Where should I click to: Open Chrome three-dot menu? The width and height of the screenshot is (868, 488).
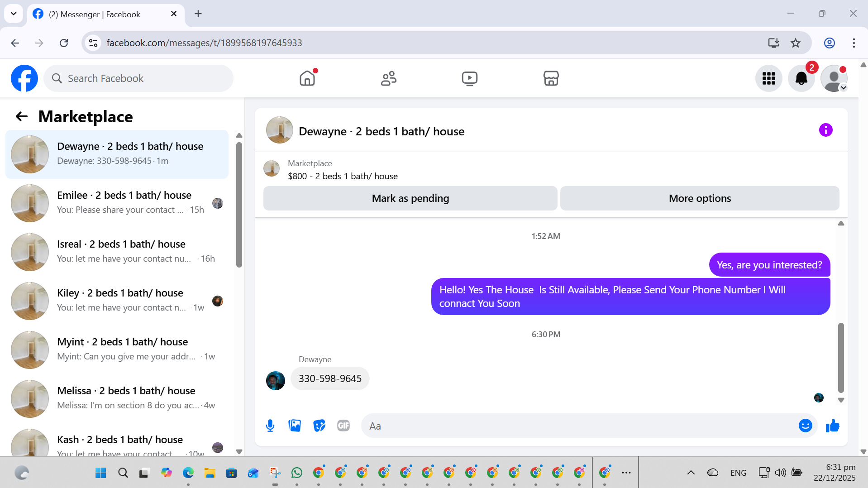(854, 43)
